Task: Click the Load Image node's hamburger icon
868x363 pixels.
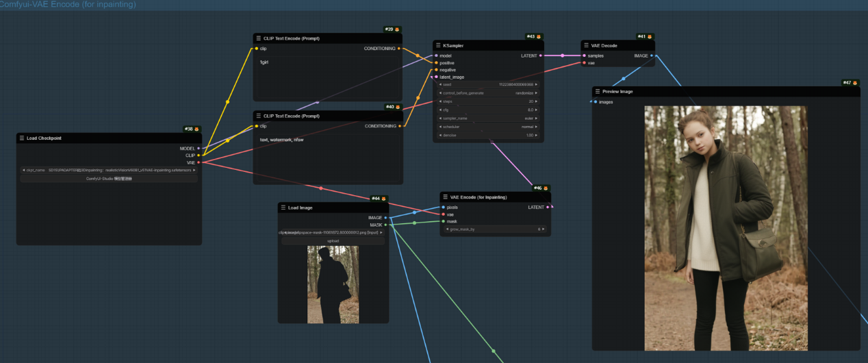Action: point(283,208)
